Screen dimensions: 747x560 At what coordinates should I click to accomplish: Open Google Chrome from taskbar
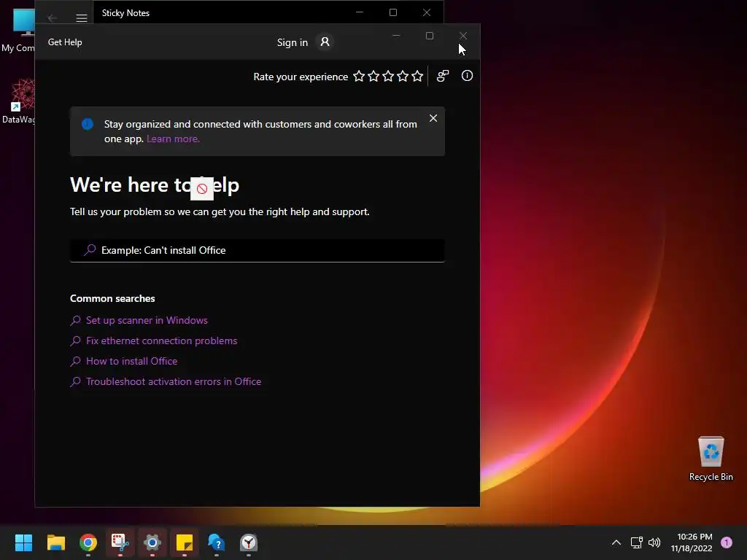(88, 542)
